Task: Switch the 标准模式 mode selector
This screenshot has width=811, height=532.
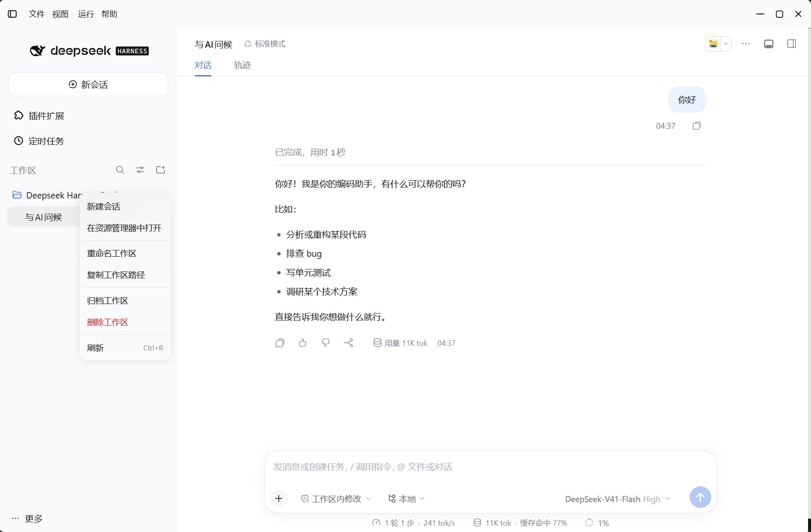Action: (265, 44)
